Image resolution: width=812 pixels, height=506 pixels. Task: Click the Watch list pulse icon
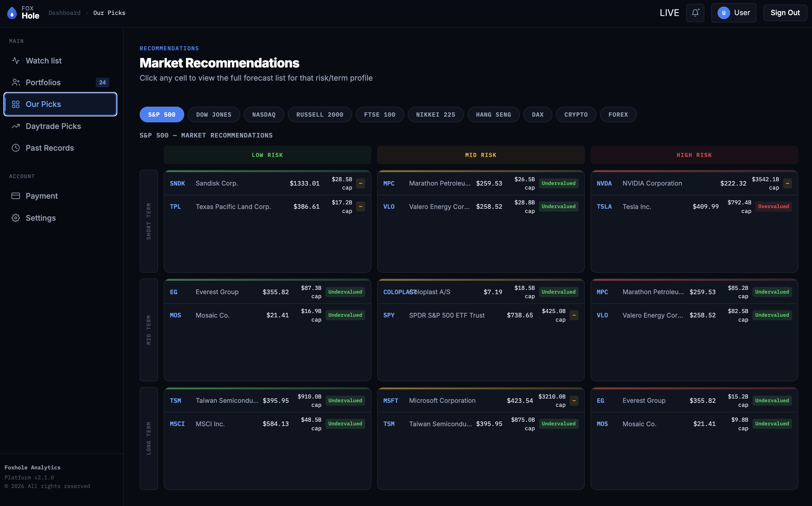[x=16, y=61]
